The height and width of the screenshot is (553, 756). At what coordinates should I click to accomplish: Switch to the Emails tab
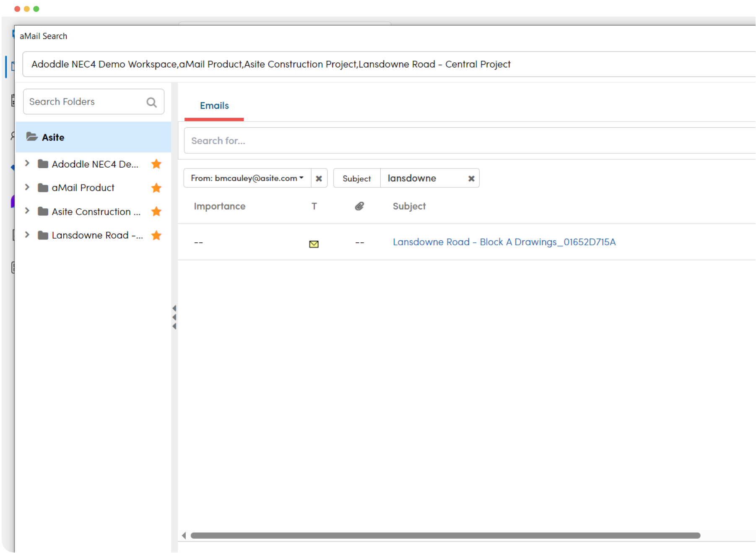pos(214,106)
